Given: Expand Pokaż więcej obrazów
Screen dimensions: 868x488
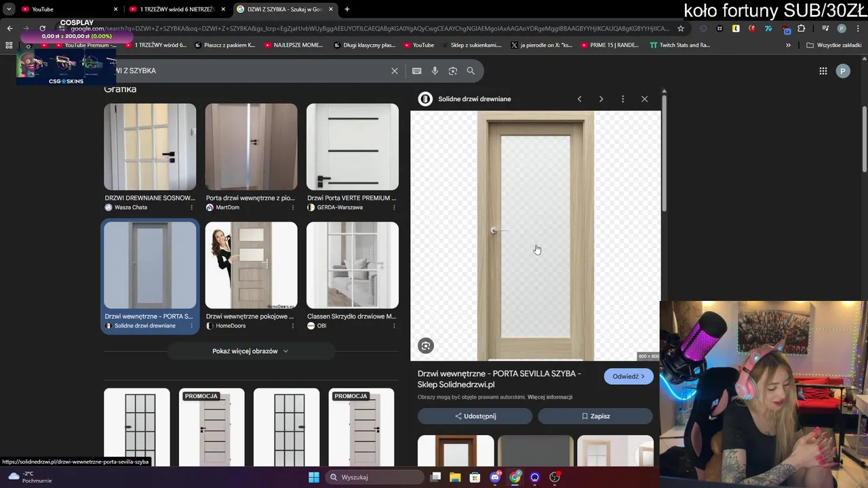Looking at the screenshot, I should [250, 351].
